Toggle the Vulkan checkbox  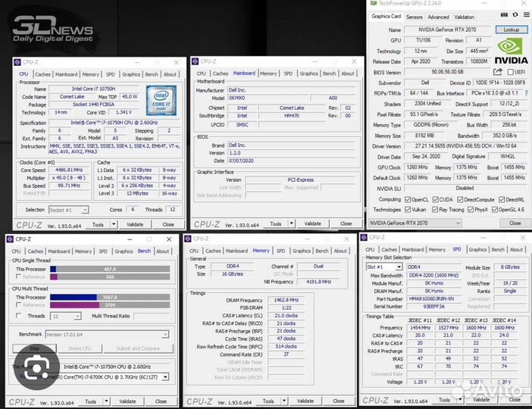(408, 210)
